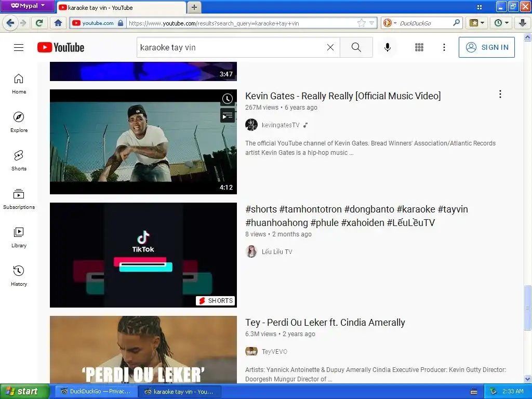The image size is (532, 399).
Task: Open TeyVEVO channel avatar
Action: pos(251,352)
